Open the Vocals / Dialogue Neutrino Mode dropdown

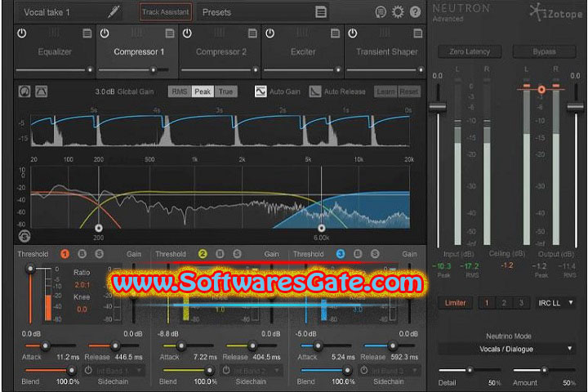506,350
